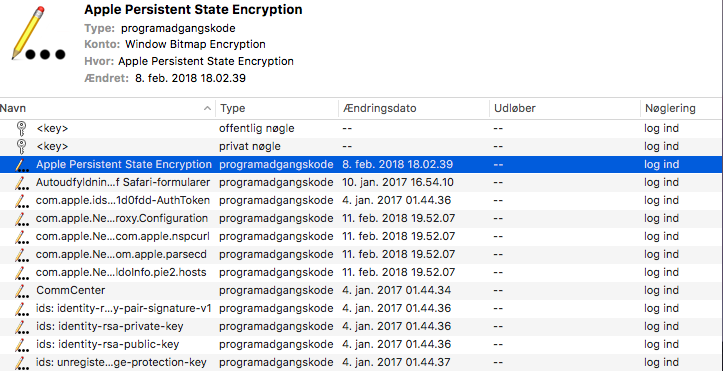The height and width of the screenshot is (371, 723).
Task: Select ids: identity-r...y-pair-signature-v1 row
Action: pos(362,308)
